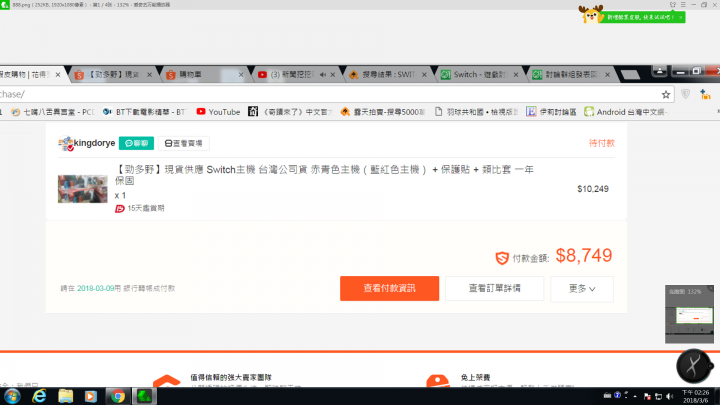Click the 15天鑑賞期 badge icon

coord(119,208)
